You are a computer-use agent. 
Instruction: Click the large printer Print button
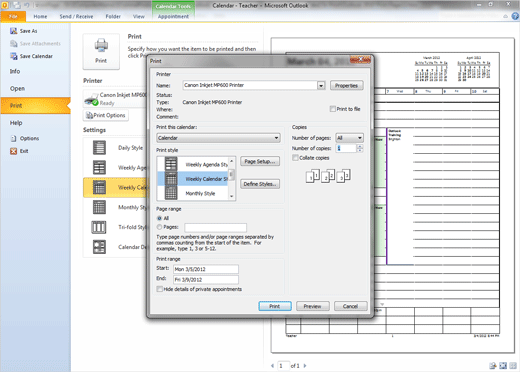pyautogui.click(x=101, y=51)
